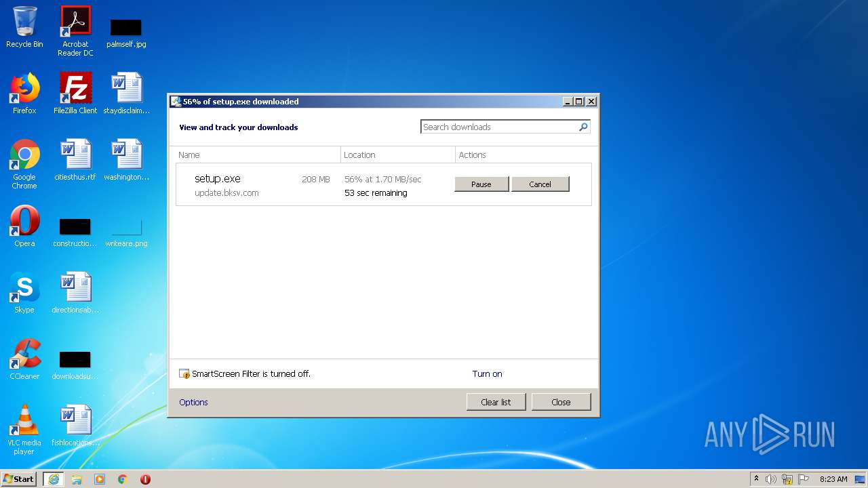Click the update.bksv.com source text
Screen dimensions: 868x488
coord(226,193)
